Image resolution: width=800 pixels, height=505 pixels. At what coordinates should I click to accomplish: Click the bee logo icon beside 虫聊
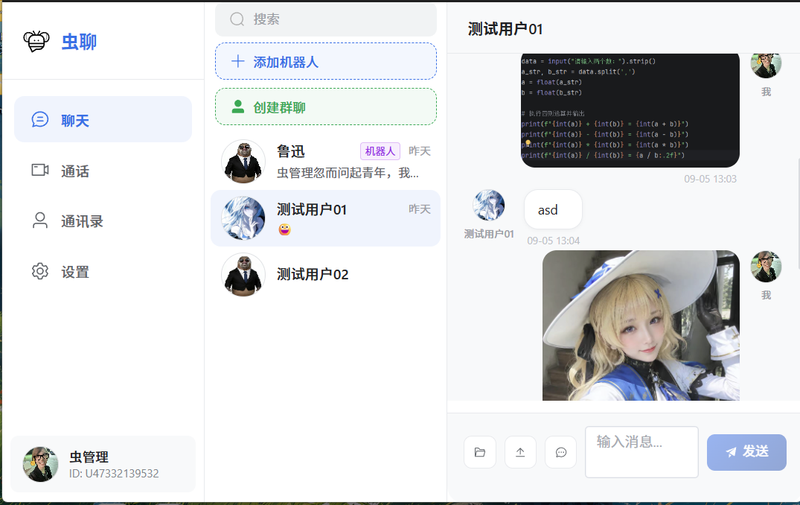[36, 41]
